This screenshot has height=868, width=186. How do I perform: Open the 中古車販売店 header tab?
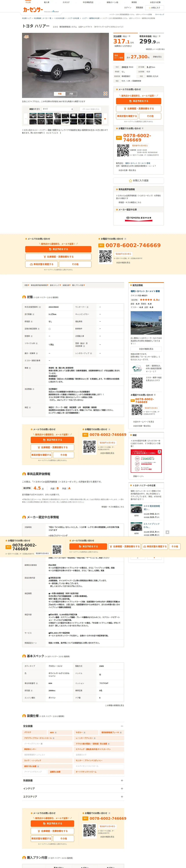pos(88,2)
